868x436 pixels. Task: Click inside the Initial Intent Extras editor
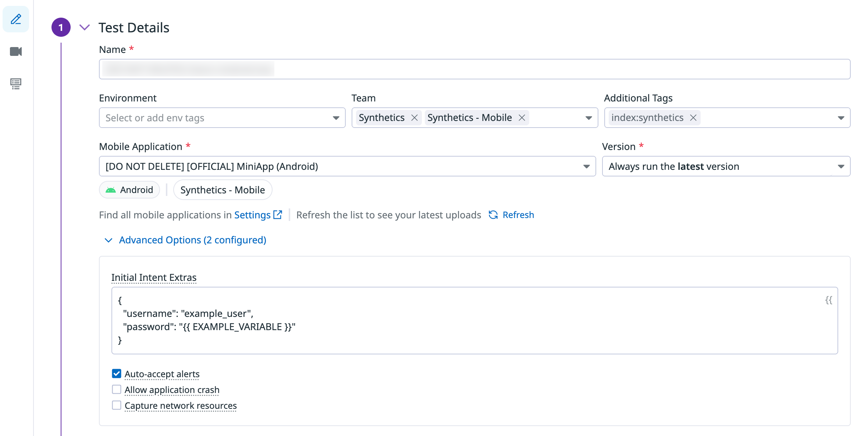[x=474, y=321]
